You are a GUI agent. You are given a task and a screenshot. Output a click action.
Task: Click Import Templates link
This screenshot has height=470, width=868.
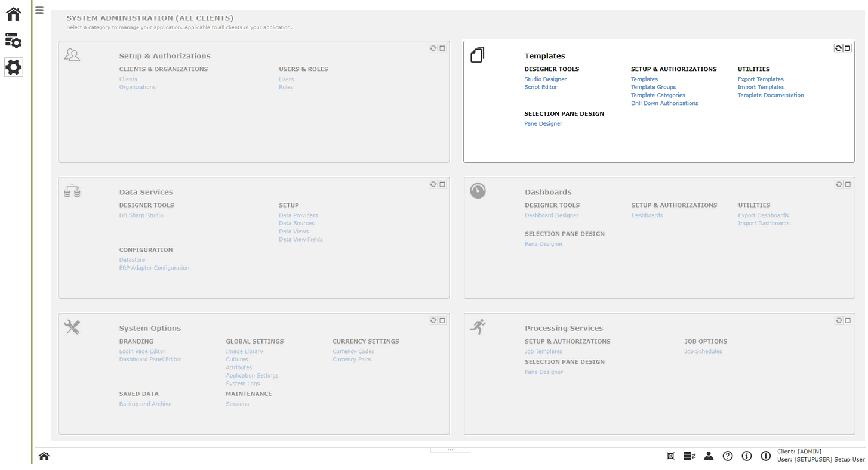[x=761, y=87]
